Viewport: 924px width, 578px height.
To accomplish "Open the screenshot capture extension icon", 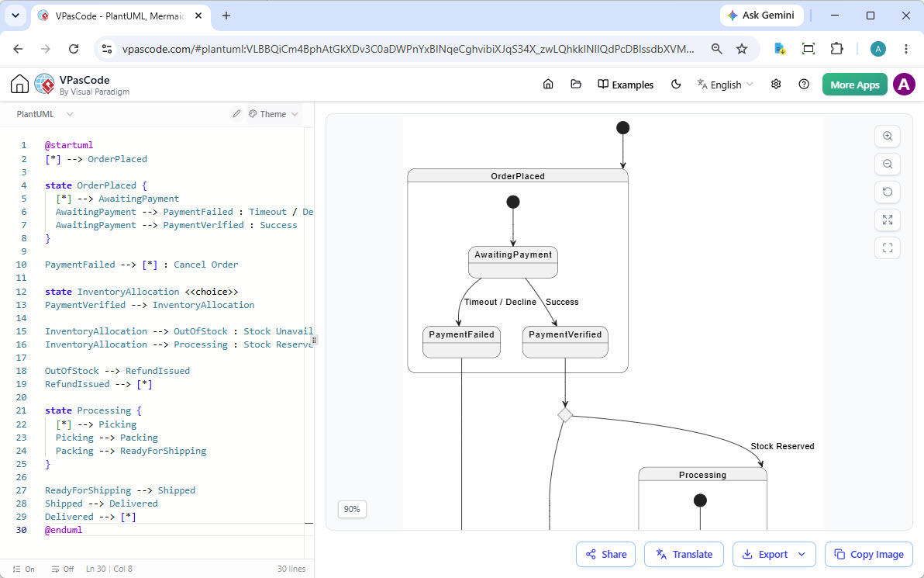I will click(x=808, y=49).
